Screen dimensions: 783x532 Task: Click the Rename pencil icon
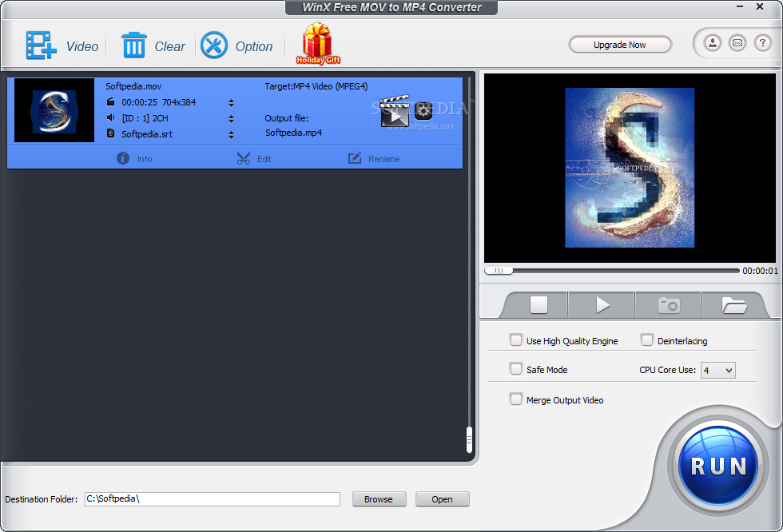click(x=355, y=158)
